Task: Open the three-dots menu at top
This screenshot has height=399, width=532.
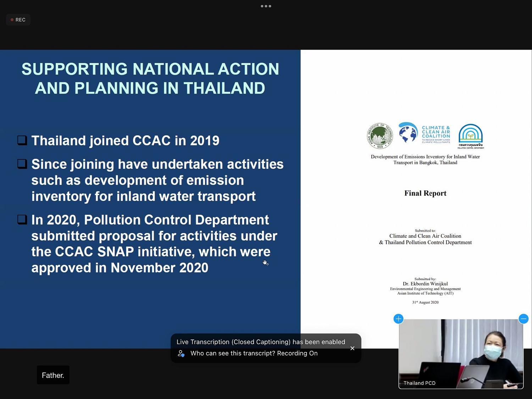Action: click(266, 6)
